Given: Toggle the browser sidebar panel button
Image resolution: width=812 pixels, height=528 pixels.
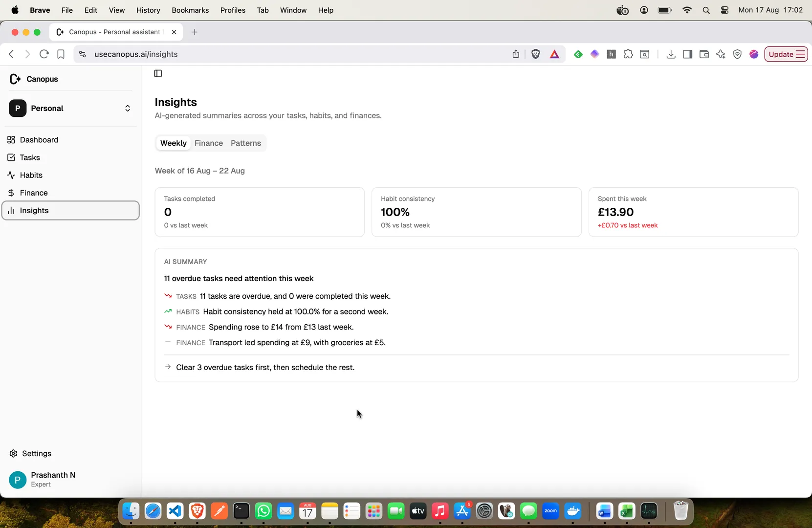Looking at the screenshot, I should click(687, 54).
